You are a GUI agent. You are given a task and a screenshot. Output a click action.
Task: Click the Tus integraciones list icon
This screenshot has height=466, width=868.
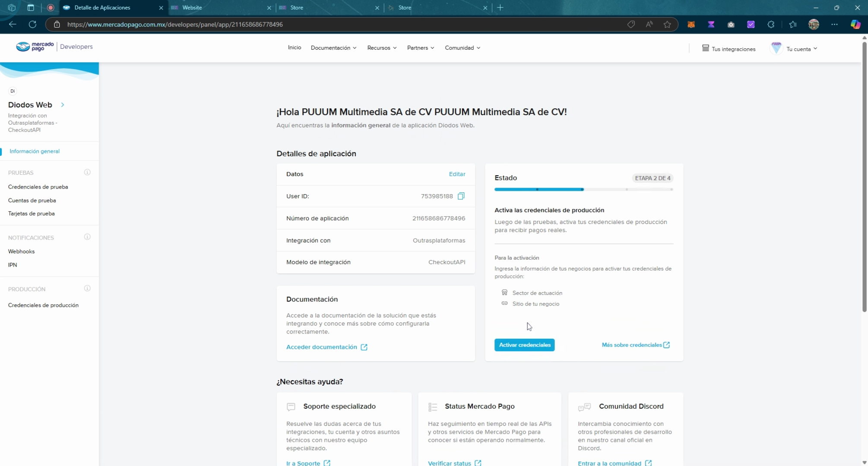(706, 48)
